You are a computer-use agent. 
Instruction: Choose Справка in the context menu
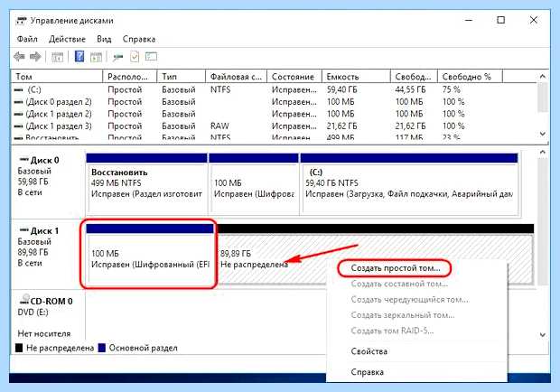point(367,372)
